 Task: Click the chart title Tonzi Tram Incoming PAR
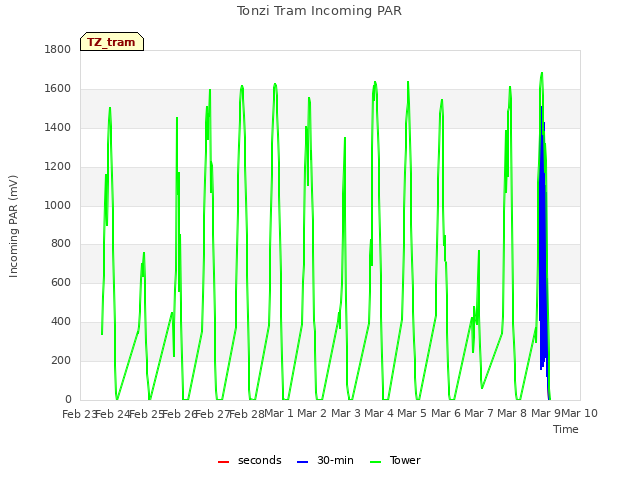pyautogui.click(x=319, y=11)
